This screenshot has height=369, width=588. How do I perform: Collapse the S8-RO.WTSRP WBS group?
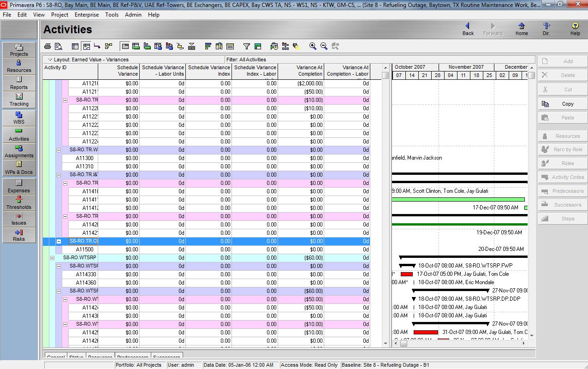pos(53,258)
